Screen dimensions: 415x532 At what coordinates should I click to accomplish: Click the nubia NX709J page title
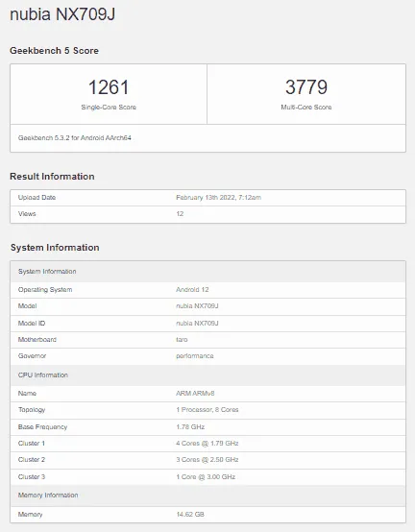(62, 14)
